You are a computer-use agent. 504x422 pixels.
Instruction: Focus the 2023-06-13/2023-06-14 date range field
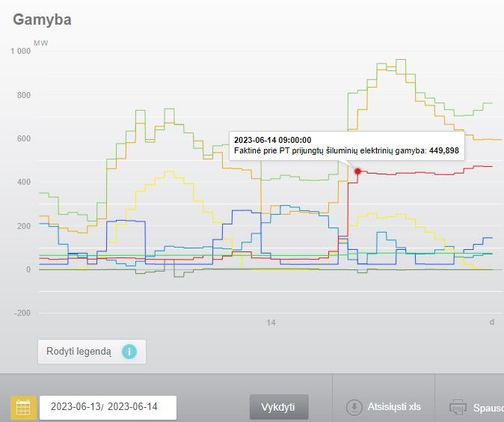coord(108,407)
